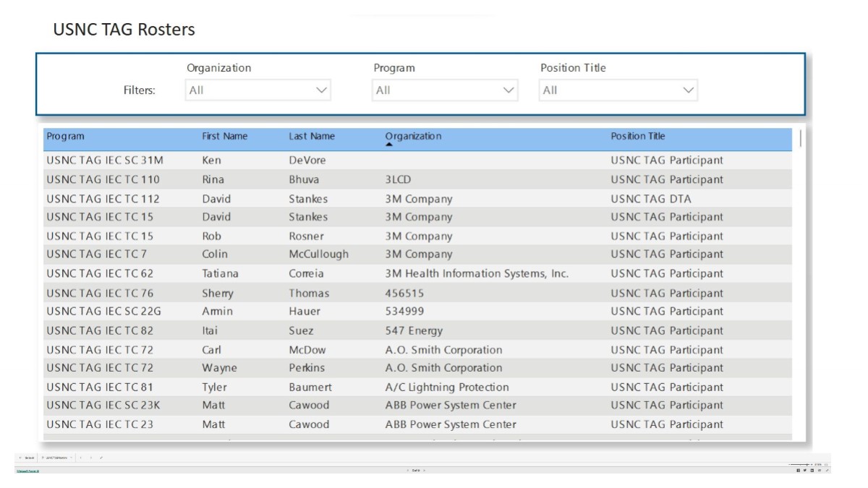Click the email share icon
Viewport: 868px width, 488px height.
pyautogui.click(x=820, y=471)
